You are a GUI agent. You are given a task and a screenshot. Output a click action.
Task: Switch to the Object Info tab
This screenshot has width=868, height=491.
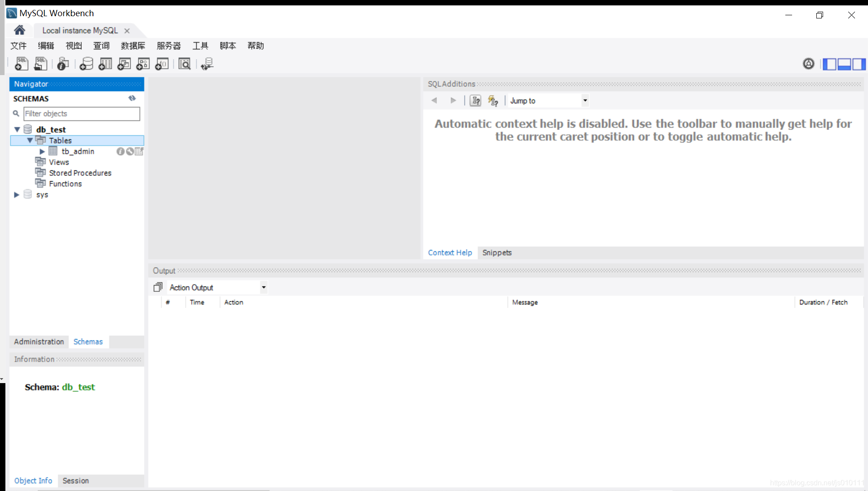coord(33,481)
